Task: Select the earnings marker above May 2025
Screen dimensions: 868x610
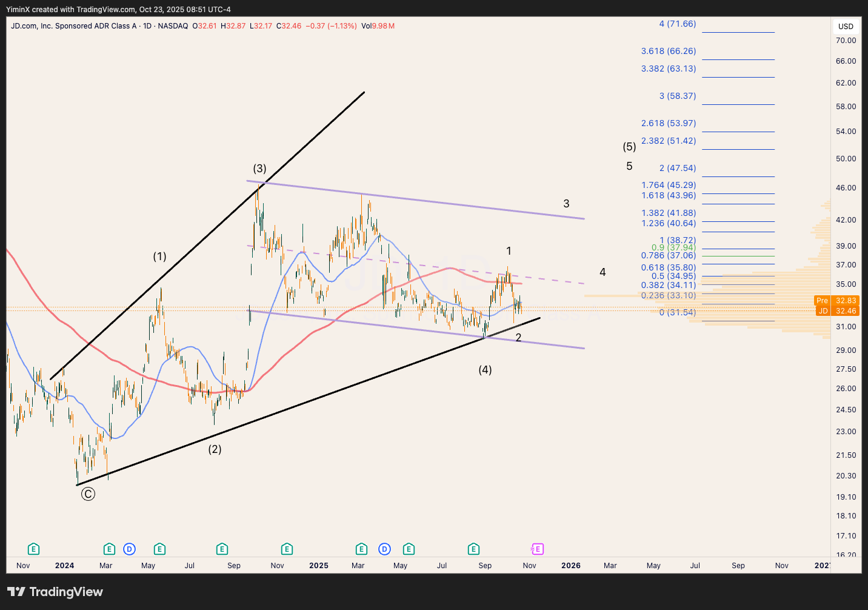Action: coord(409,549)
